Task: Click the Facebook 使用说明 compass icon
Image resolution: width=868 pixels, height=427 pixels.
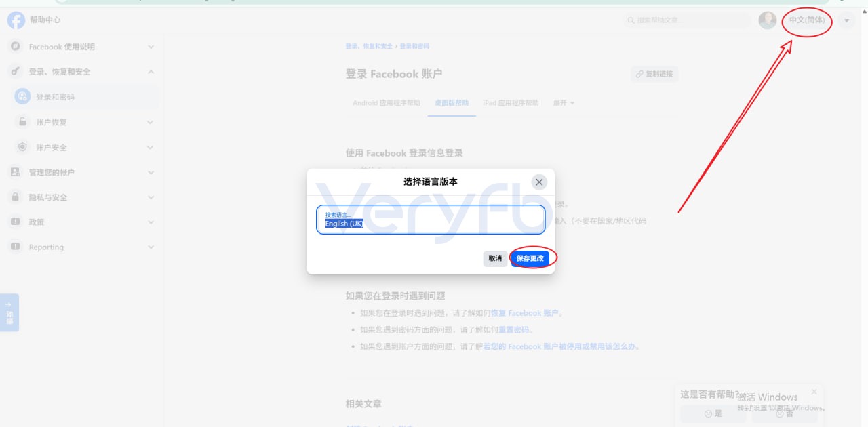Action: 15,47
